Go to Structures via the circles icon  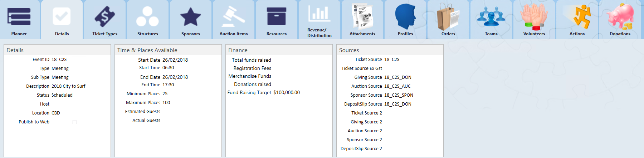[x=147, y=17]
